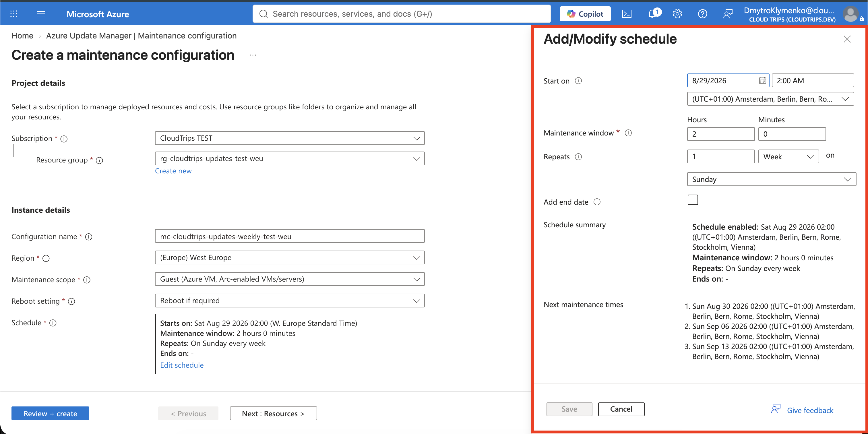Open the time zone dropdown

770,99
